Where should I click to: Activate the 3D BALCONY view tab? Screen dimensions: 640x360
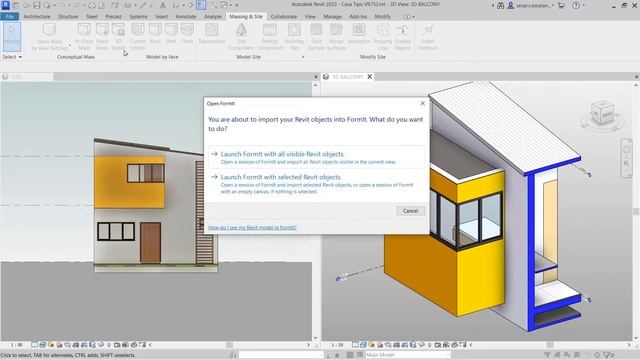[347, 77]
